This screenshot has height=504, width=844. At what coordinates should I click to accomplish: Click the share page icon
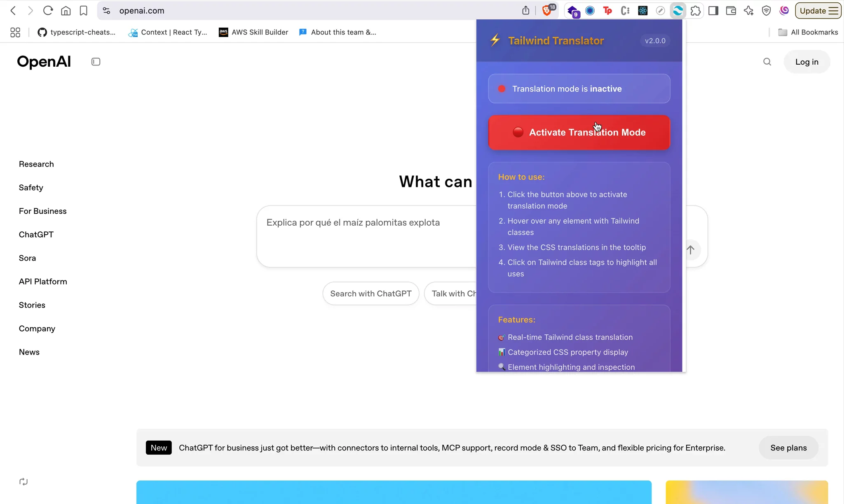525,11
